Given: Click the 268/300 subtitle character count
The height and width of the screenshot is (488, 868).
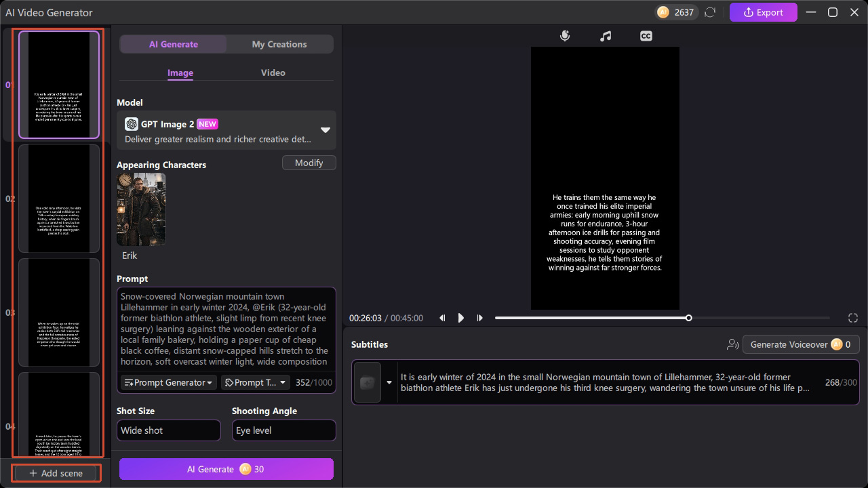Looking at the screenshot, I should (842, 382).
